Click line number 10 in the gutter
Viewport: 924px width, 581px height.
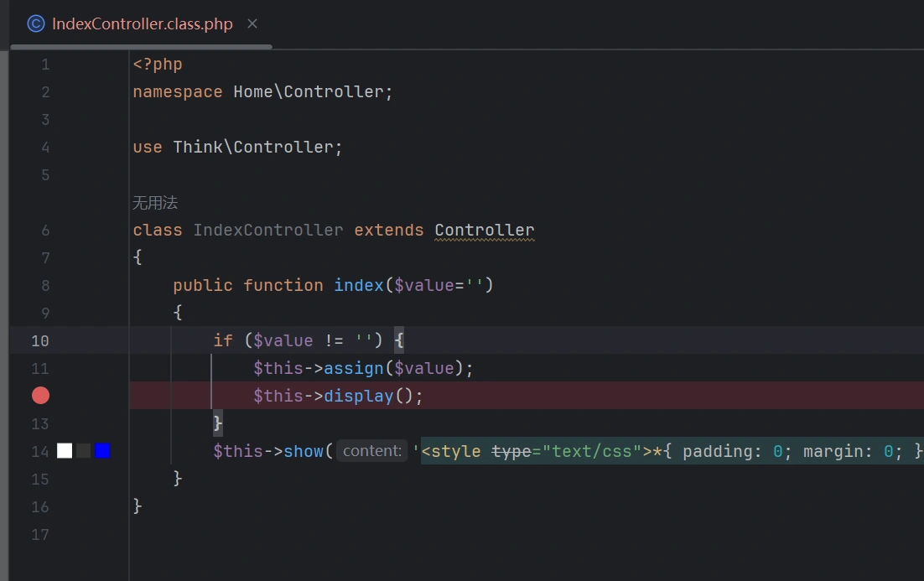point(40,340)
